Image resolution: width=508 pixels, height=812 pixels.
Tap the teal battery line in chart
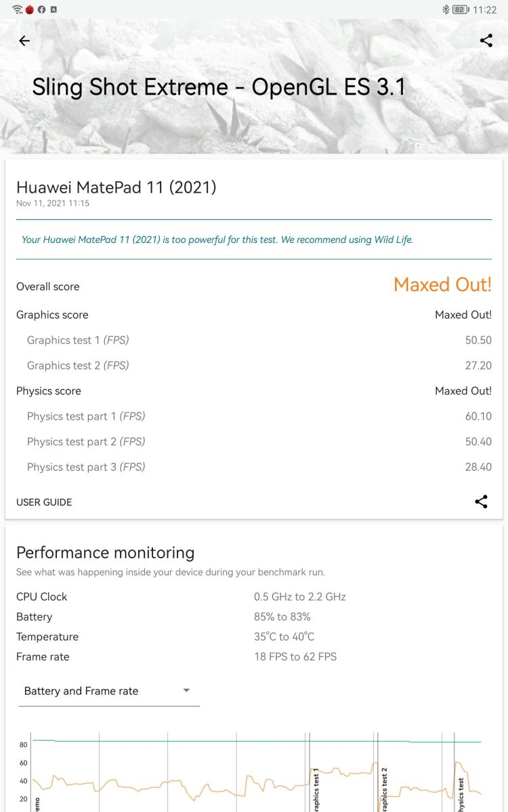tap(257, 741)
